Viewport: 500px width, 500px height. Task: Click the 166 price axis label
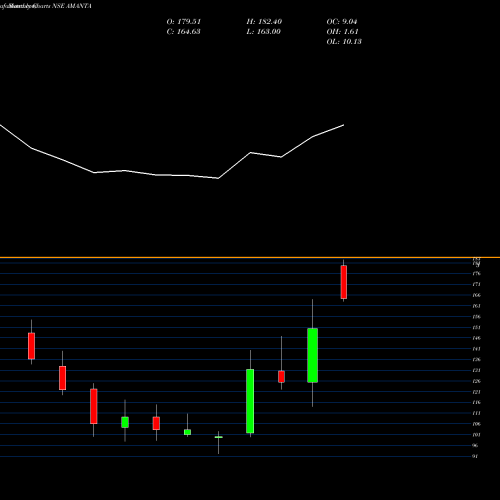(x=477, y=295)
